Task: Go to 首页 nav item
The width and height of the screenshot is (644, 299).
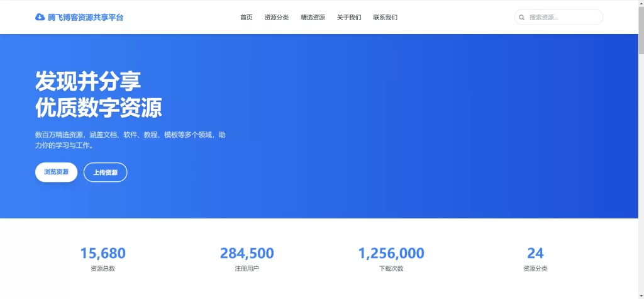Action: coord(247,17)
